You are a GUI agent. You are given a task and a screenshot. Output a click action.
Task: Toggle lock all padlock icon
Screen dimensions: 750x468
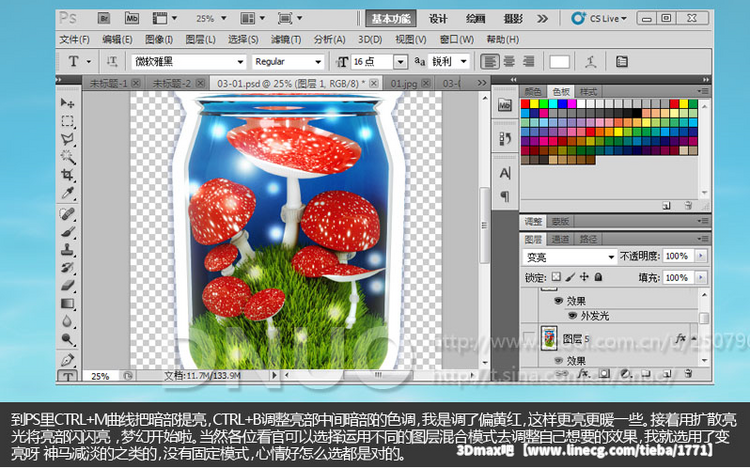[x=598, y=277]
